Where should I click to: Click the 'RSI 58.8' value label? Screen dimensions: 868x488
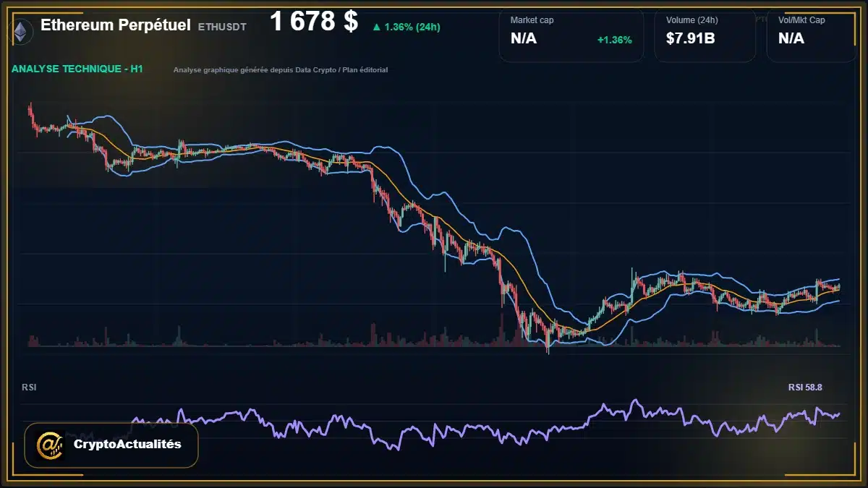(x=805, y=388)
